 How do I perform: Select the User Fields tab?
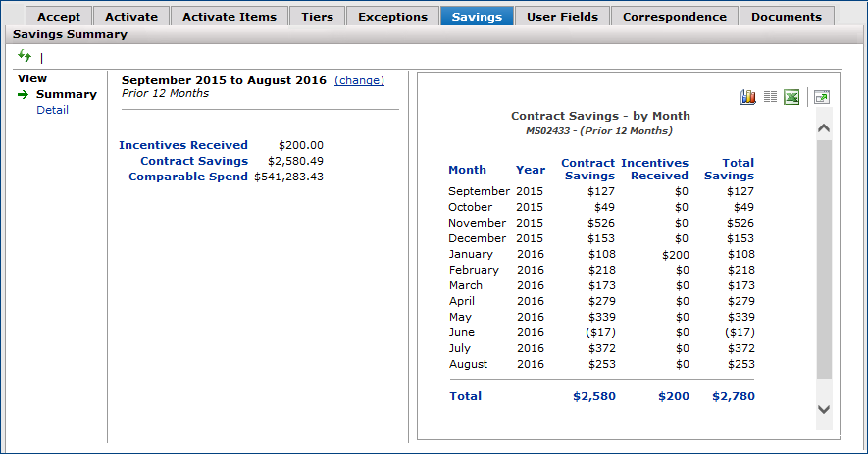click(x=562, y=17)
